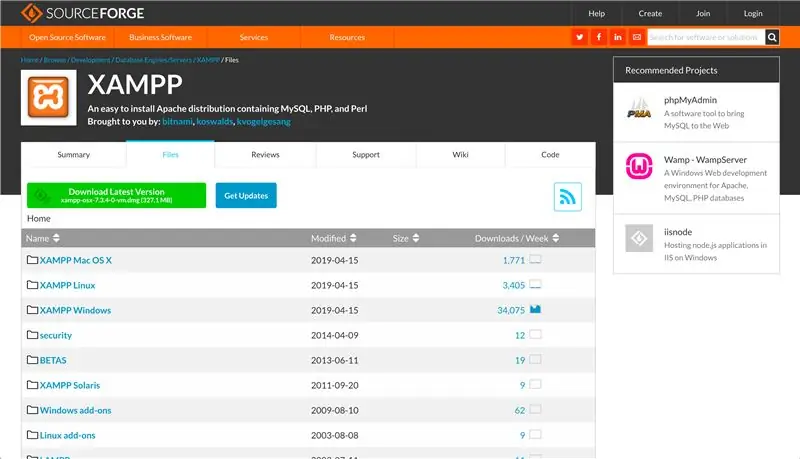The height and width of the screenshot is (459, 800).
Task: Switch to the Reviews tab
Action: click(265, 155)
